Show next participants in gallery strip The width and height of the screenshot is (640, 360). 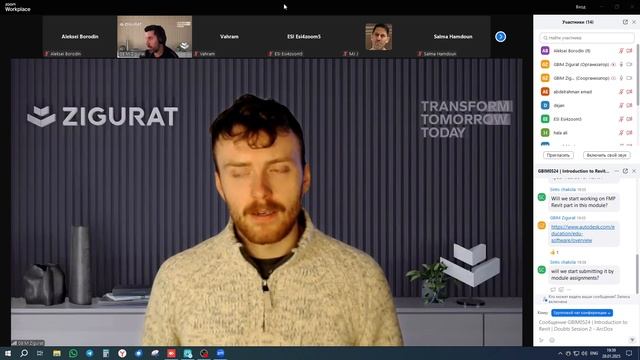pyautogui.click(x=500, y=37)
